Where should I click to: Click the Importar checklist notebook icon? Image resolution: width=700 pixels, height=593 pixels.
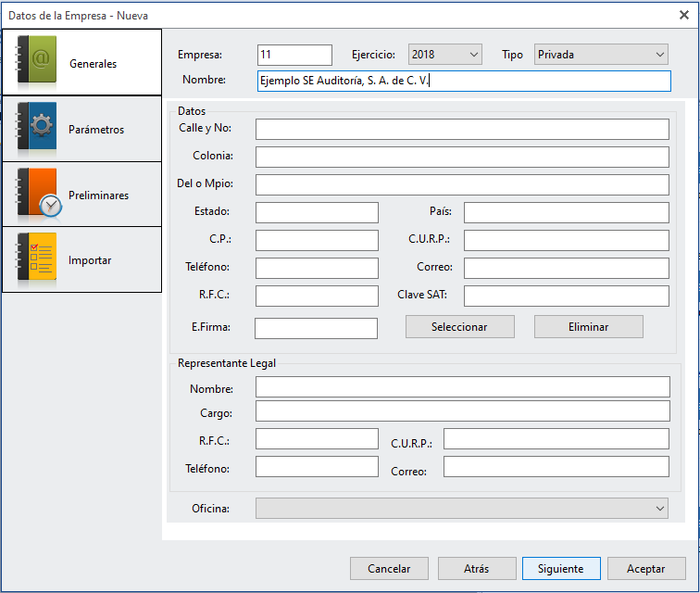[38, 259]
